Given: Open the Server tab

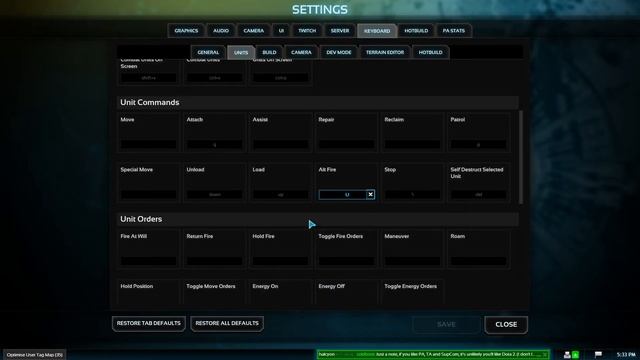Looking at the screenshot, I should click(340, 31).
